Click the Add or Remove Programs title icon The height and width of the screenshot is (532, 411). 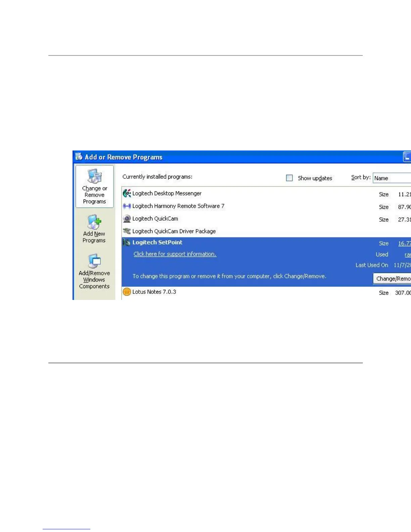pyautogui.click(x=79, y=157)
